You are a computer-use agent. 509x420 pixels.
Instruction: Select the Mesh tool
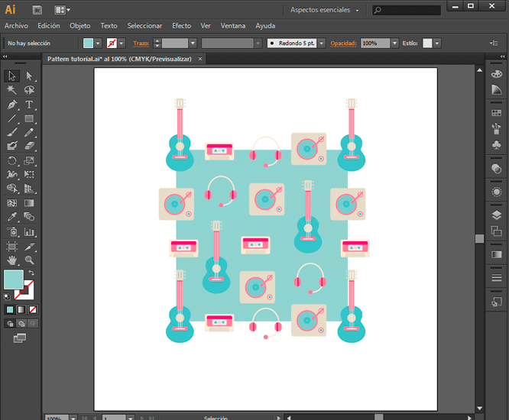pyautogui.click(x=12, y=203)
